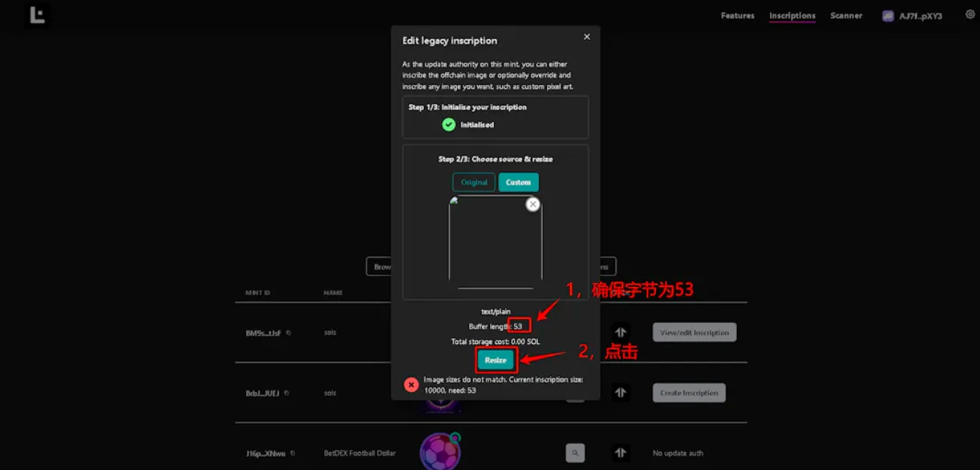The height and width of the screenshot is (470, 980).
Task: Click the 'Edit legacy inscription' dialog title
Action: click(x=449, y=41)
